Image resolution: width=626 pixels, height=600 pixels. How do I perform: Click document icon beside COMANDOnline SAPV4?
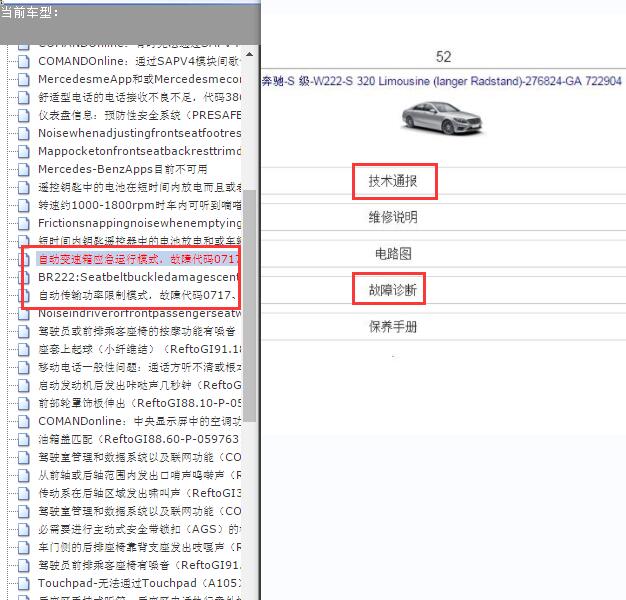(x=24, y=61)
